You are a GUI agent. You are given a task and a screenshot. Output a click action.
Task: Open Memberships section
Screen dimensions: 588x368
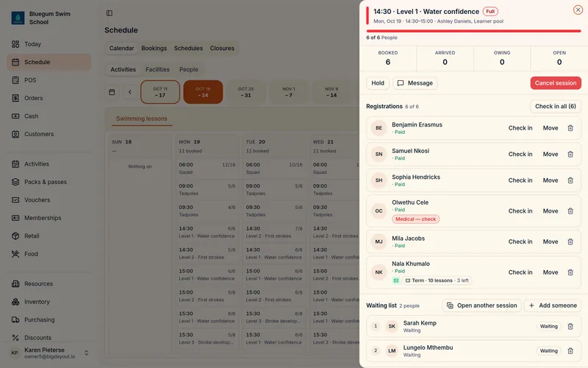click(49, 218)
